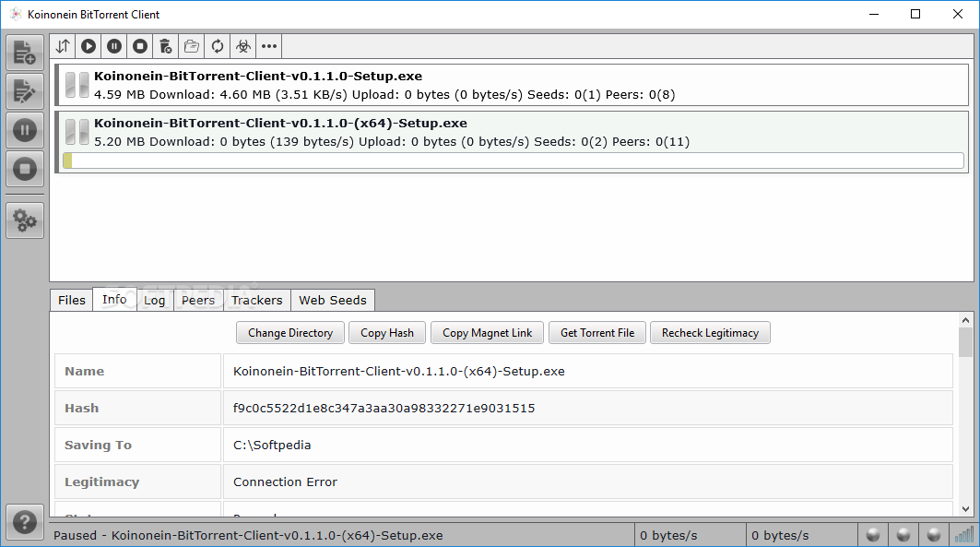
Task: Click the add torrent file sidebar icon
Action: pos(25,53)
